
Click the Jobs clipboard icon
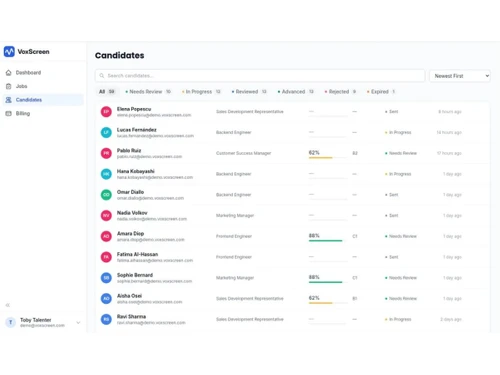9,86
